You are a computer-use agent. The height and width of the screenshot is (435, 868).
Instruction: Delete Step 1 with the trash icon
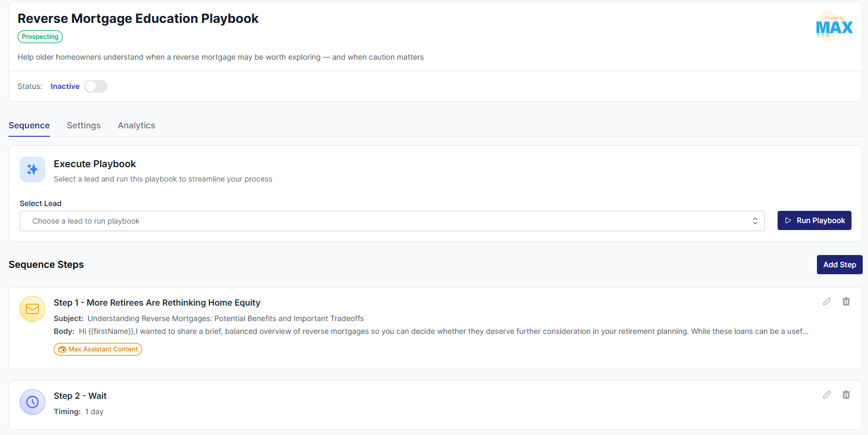(846, 301)
